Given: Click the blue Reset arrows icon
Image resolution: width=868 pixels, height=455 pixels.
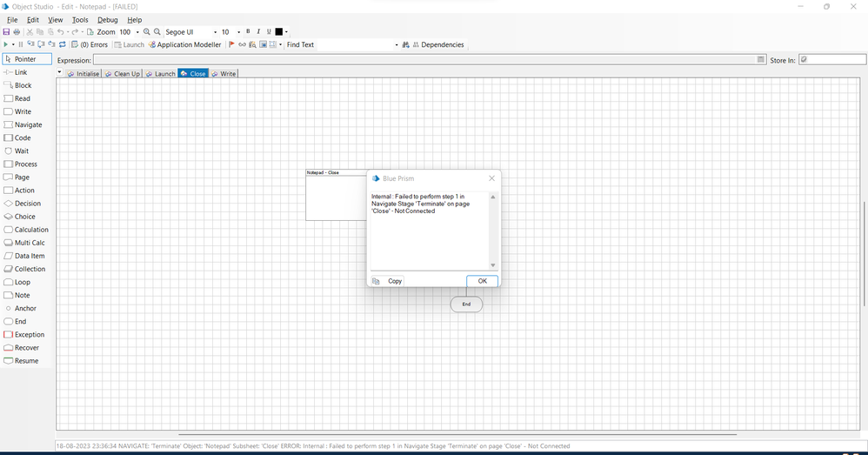Looking at the screenshot, I should tap(63, 45).
